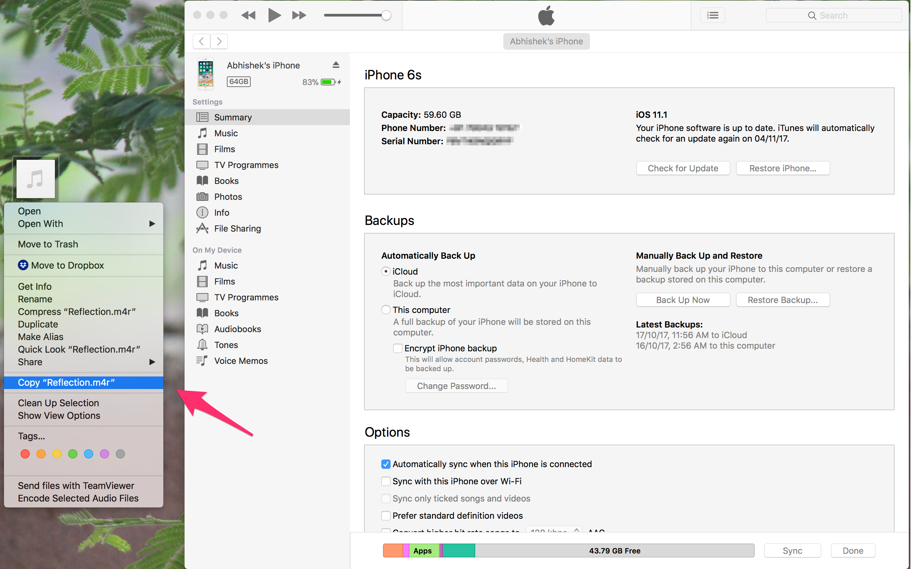Viewport: 924px width, 569px height.
Task: Apply the blue tag color
Action: (89, 454)
